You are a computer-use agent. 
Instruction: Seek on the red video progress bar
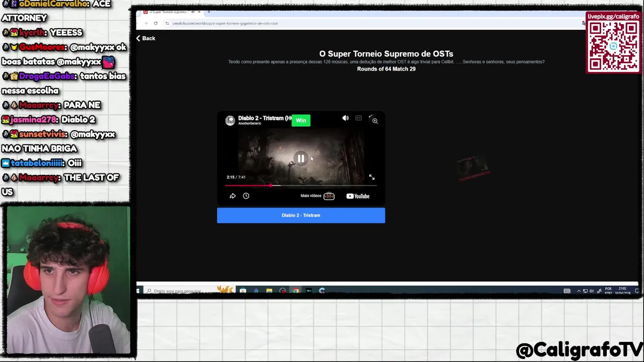[300, 186]
